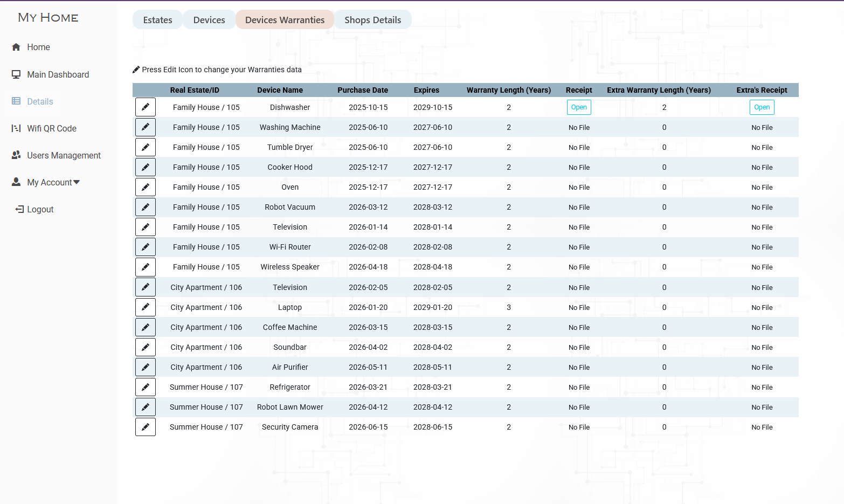Viewport: 844px width, 504px height.
Task: Click the My Home logo title
Action: click(x=48, y=18)
